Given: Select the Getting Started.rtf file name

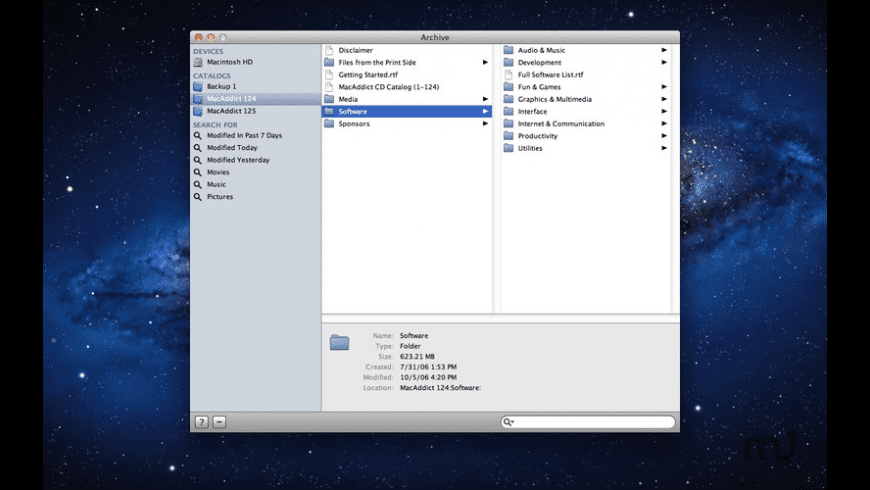Looking at the screenshot, I should [x=368, y=74].
